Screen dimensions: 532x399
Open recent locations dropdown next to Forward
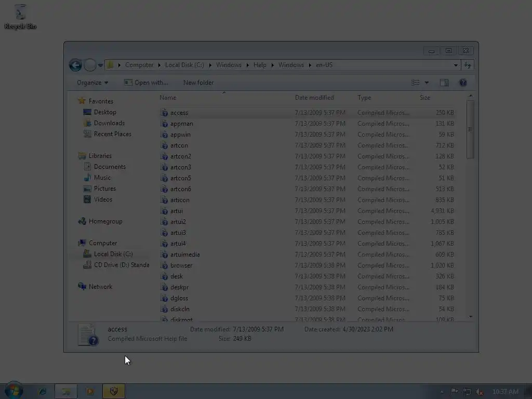[x=100, y=65]
